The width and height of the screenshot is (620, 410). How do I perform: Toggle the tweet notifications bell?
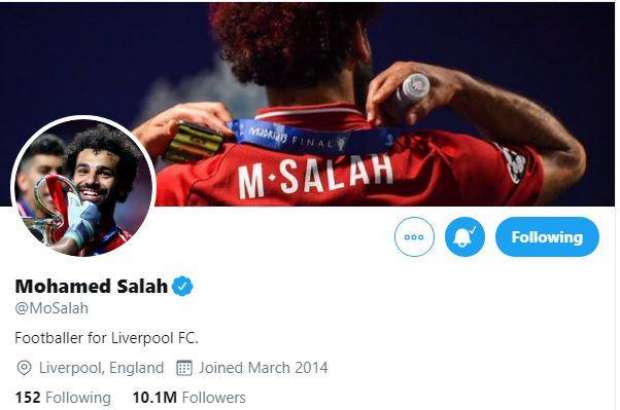click(x=465, y=237)
